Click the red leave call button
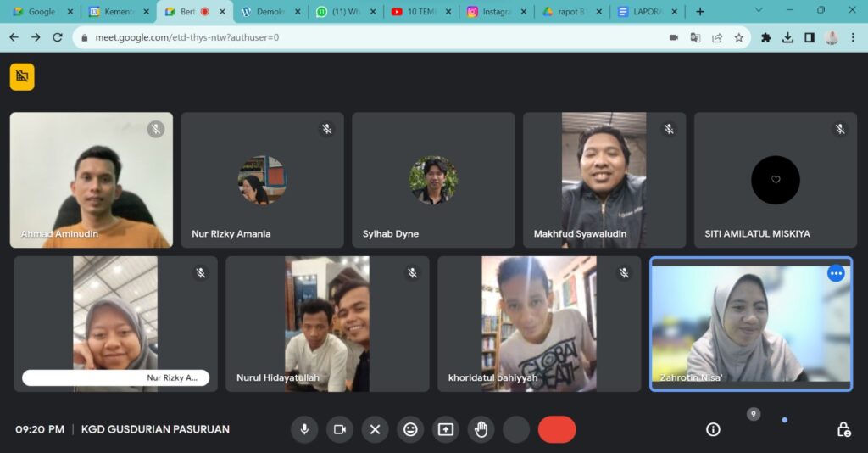Screen dimensions: 868x453 tap(557, 429)
